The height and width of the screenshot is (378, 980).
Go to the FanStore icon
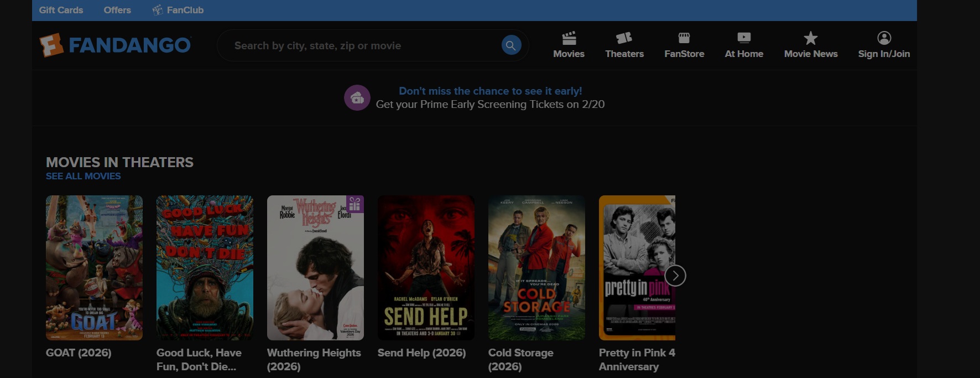point(684,38)
